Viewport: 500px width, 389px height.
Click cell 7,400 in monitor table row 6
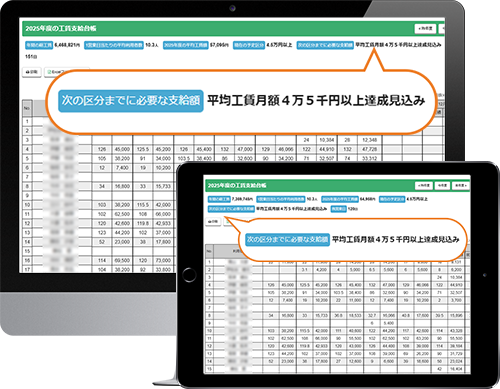click(x=122, y=168)
